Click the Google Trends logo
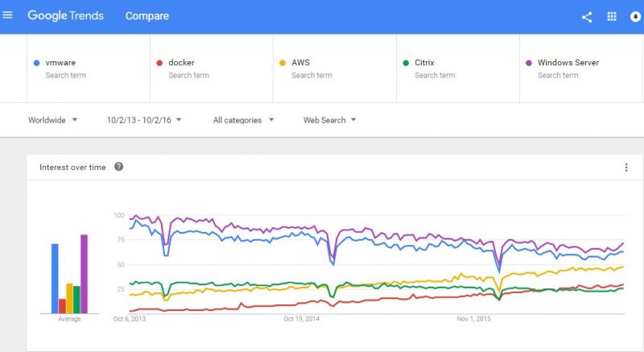This screenshot has width=644, height=352. 65,16
